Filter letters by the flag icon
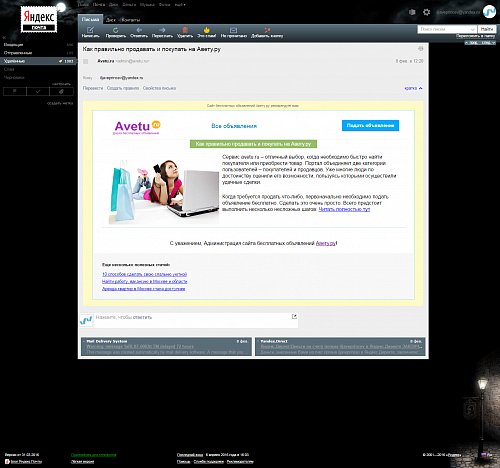This screenshot has height=468, width=500. point(15,91)
